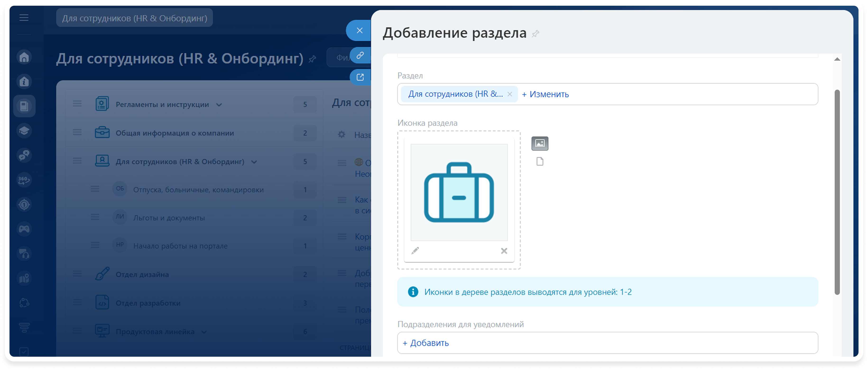Expand Продуктовая линейка chevron
This screenshot has height=370, width=868.
pyautogui.click(x=204, y=332)
